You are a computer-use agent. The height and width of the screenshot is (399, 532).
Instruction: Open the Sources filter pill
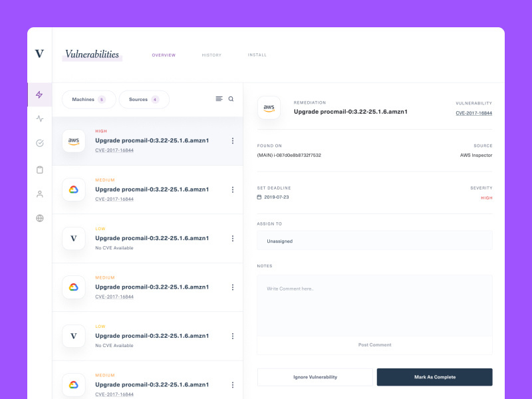[144, 99]
